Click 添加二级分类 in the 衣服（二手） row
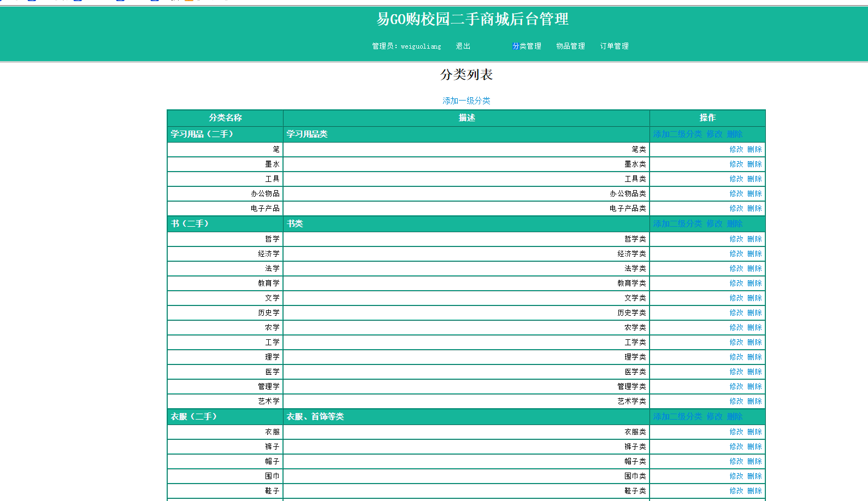 click(677, 417)
